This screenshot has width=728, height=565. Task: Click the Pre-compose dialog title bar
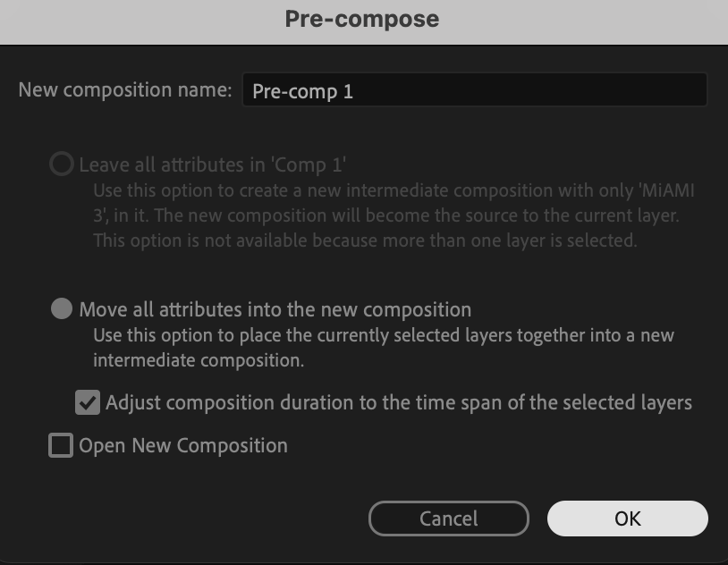coord(362,19)
